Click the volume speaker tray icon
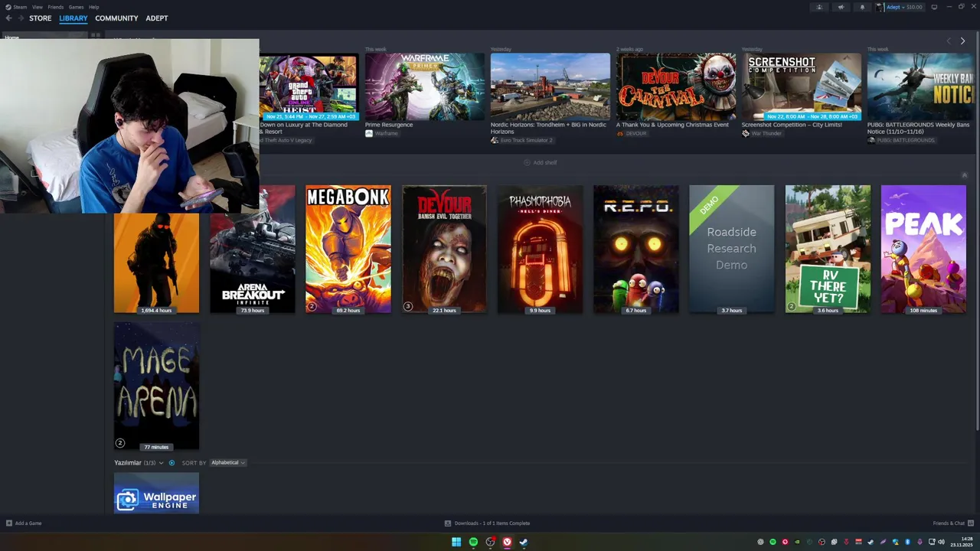This screenshot has height=551, width=980. (941, 542)
